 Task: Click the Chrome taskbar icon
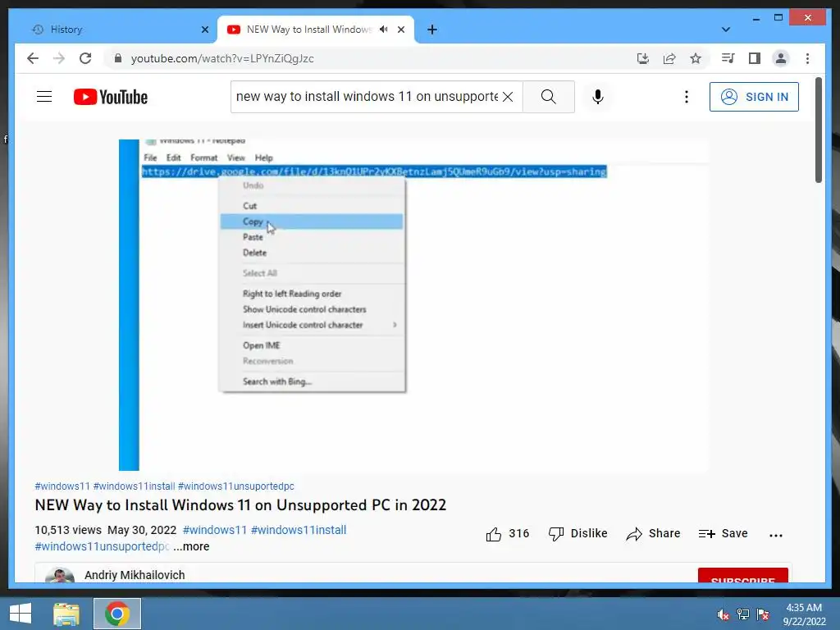tap(116, 614)
